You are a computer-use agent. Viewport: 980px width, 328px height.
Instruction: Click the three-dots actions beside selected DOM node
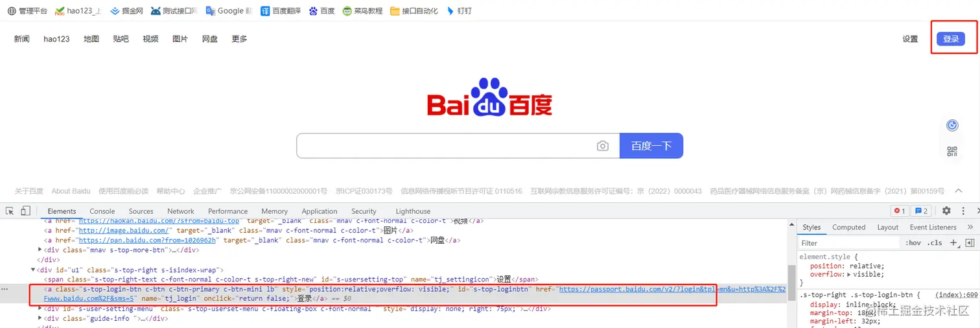pos(5,289)
